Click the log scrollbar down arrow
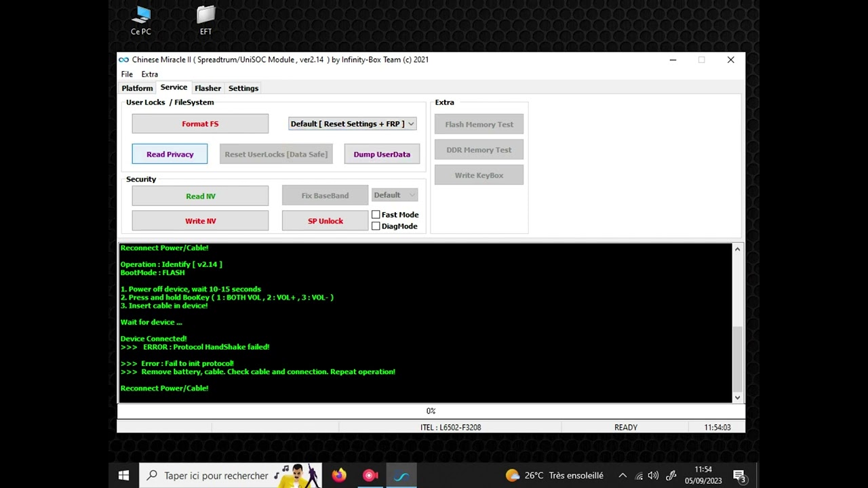The image size is (868, 488). pos(737,397)
